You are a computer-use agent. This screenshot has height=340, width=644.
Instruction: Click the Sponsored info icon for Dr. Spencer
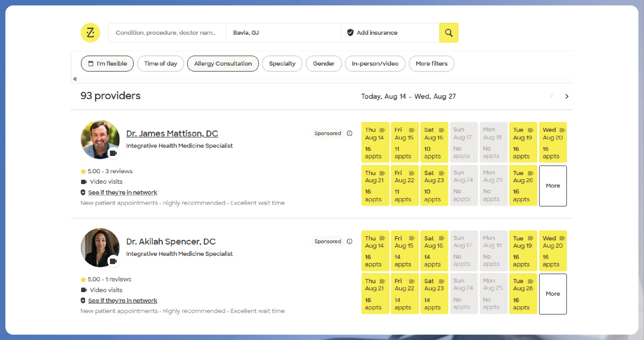[350, 241]
